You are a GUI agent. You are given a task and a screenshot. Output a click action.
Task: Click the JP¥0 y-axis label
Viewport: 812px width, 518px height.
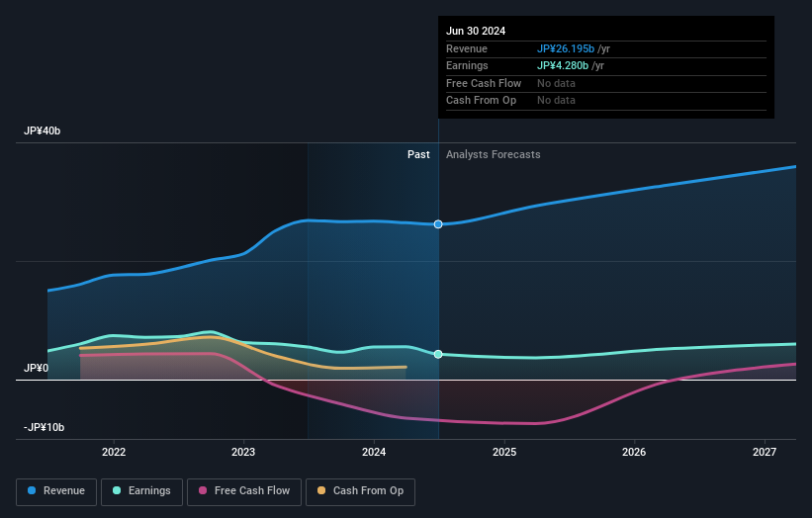coord(36,368)
